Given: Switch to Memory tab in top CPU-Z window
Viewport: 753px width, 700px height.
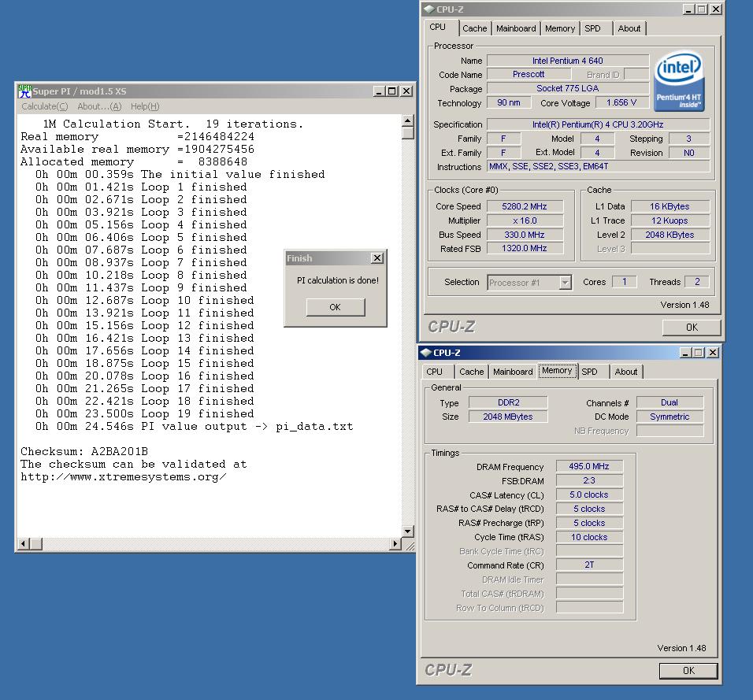Looking at the screenshot, I should (x=559, y=28).
